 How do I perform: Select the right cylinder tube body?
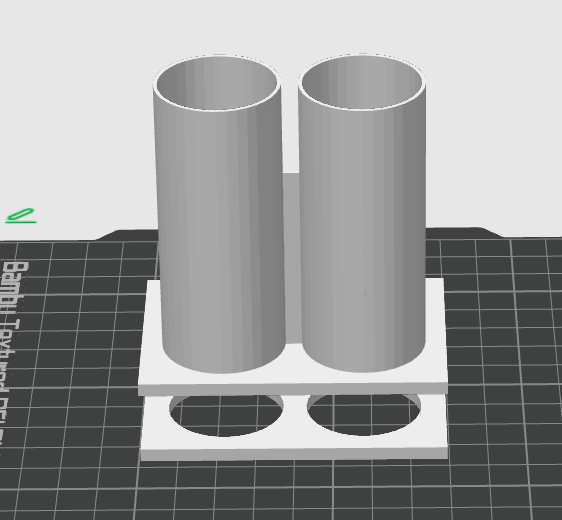pyautogui.click(x=362, y=233)
